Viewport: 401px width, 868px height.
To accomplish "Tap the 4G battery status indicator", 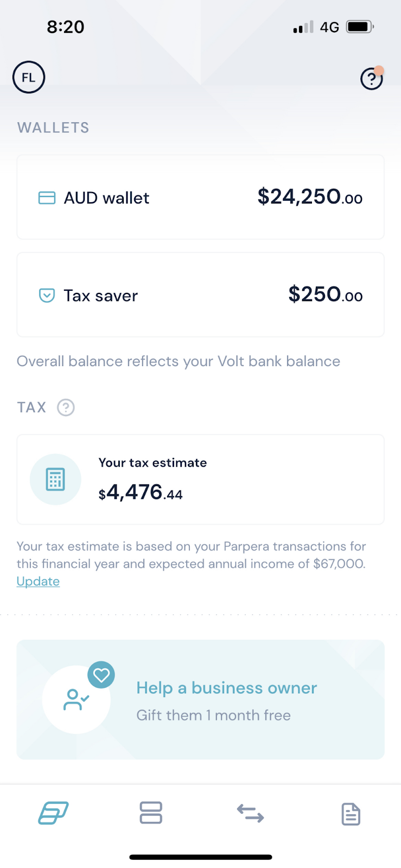I will click(x=360, y=27).
